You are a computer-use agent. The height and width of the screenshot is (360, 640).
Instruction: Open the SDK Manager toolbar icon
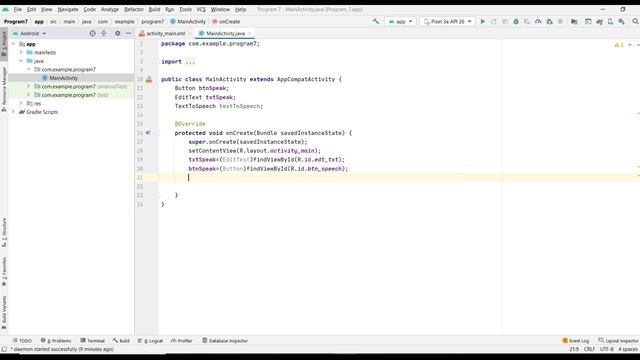pyautogui.click(x=621, y=21)
